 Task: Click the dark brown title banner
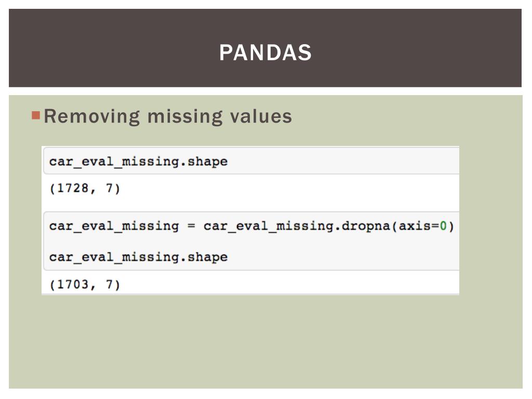[x=265, y=48]
